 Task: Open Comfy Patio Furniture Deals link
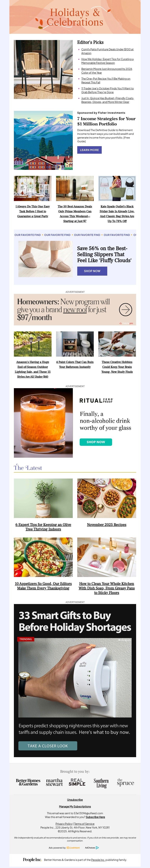(107, 51)
